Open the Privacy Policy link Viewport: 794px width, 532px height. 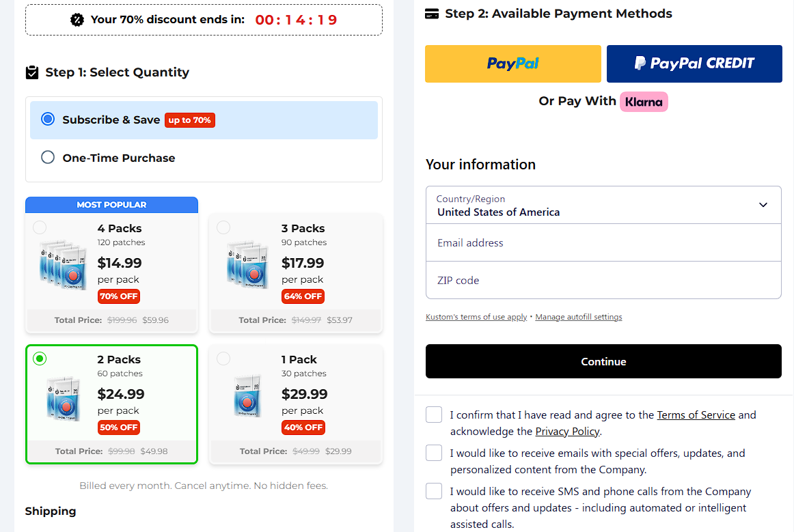pos(567,432)
